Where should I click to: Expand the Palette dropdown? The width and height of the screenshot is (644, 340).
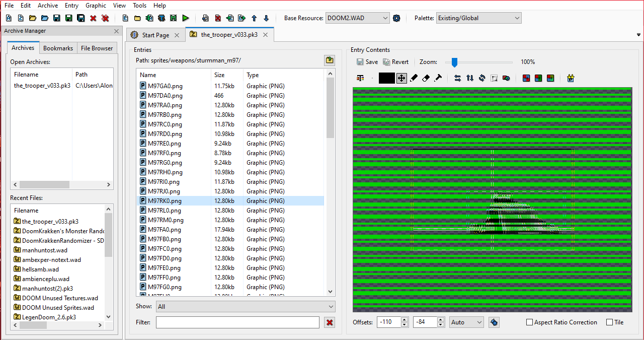479,18
